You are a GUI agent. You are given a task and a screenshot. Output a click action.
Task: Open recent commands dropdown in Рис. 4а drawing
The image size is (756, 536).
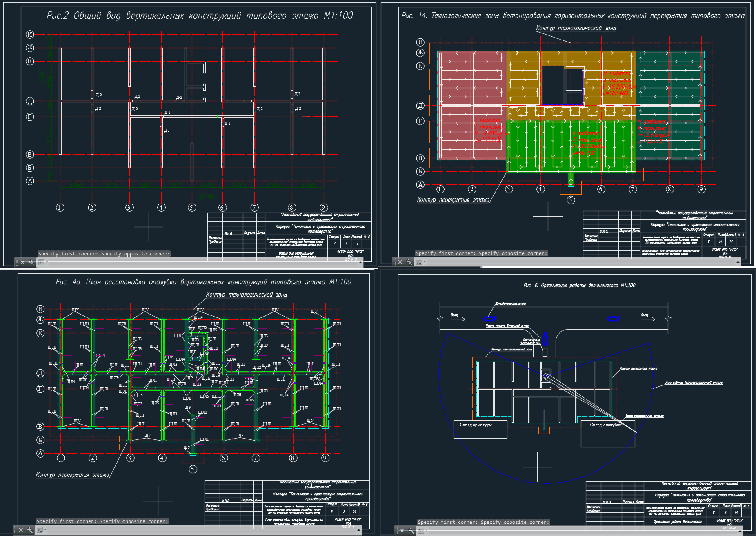click(x=45, y=530)
